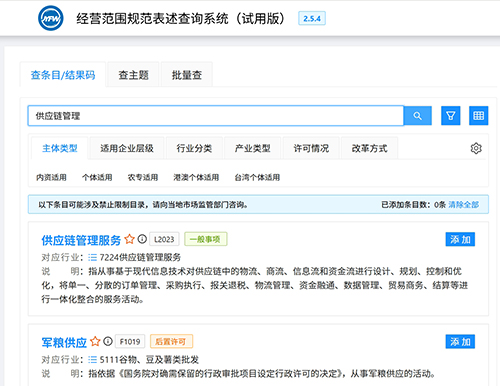Click the 一般事项 green tag
500x386 pixels.
[206, 239]
